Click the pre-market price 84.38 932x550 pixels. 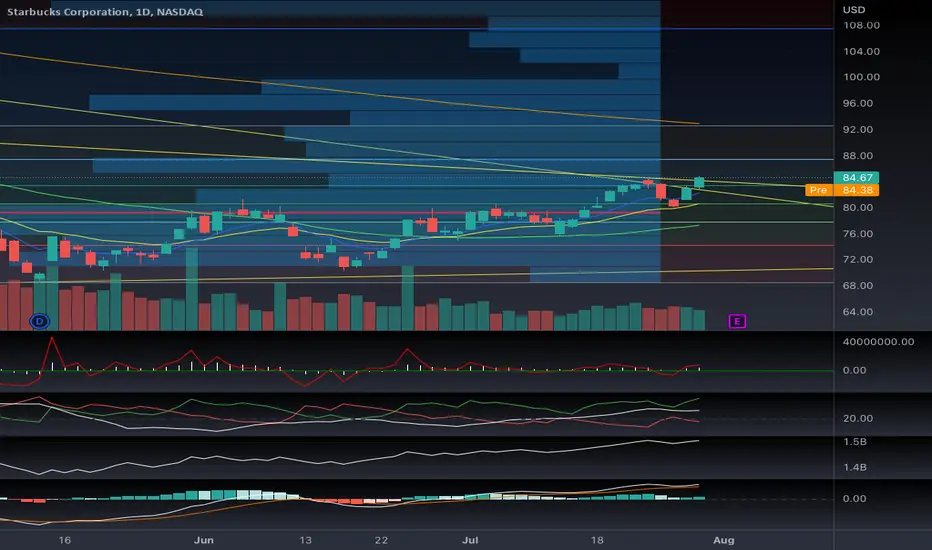pos(857,190)
